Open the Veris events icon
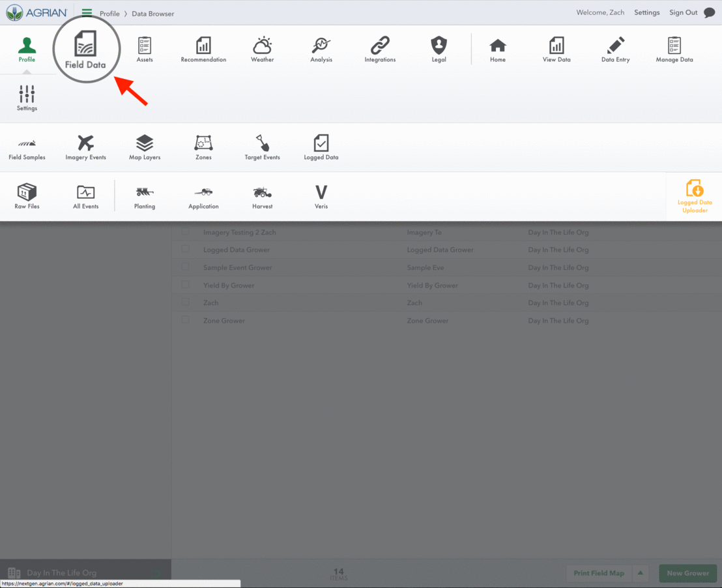This screenshot has height=588, width=722. [x=321, y=196]
